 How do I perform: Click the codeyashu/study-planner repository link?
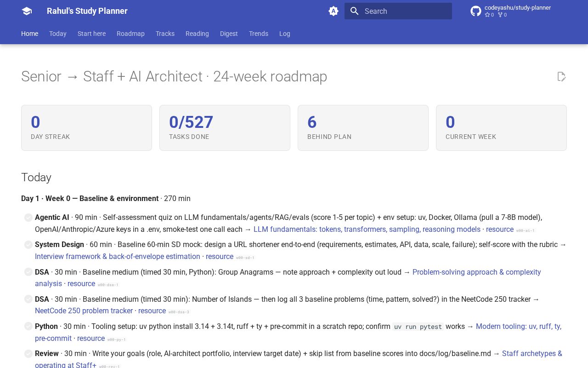[518, 7]
